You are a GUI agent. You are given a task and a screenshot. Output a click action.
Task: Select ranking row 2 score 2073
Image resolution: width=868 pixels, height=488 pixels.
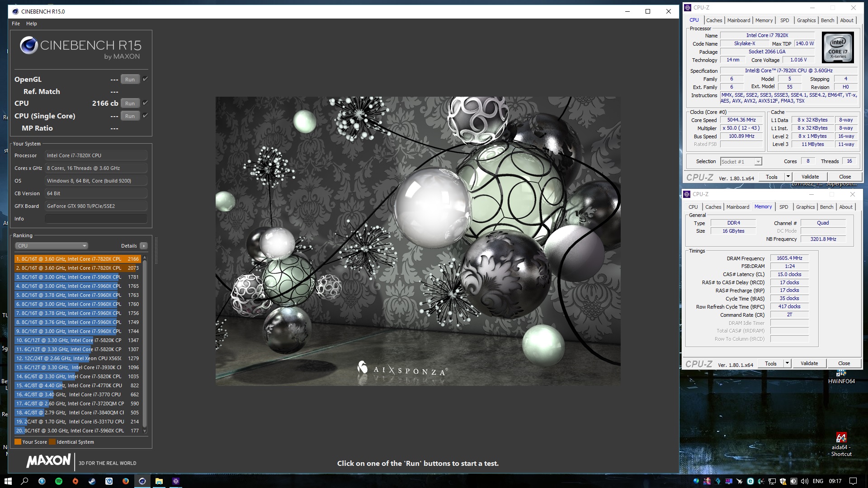click(78, 268)
